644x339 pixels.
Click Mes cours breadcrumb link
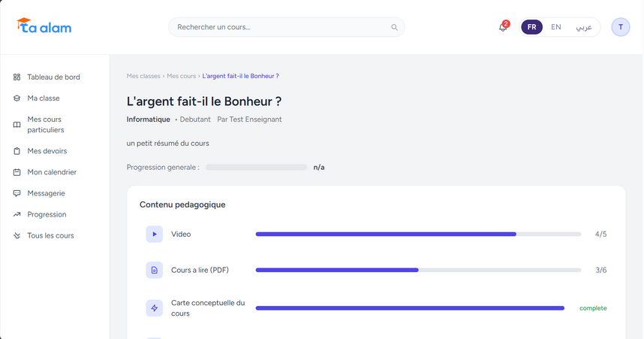tap(181, 76)
